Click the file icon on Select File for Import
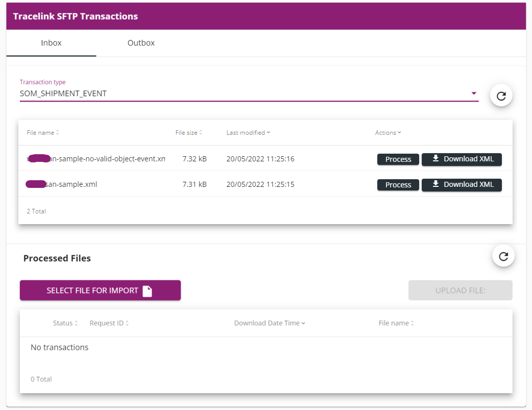Viewport: 532px width, 410px height. click(x=147, y=291)
